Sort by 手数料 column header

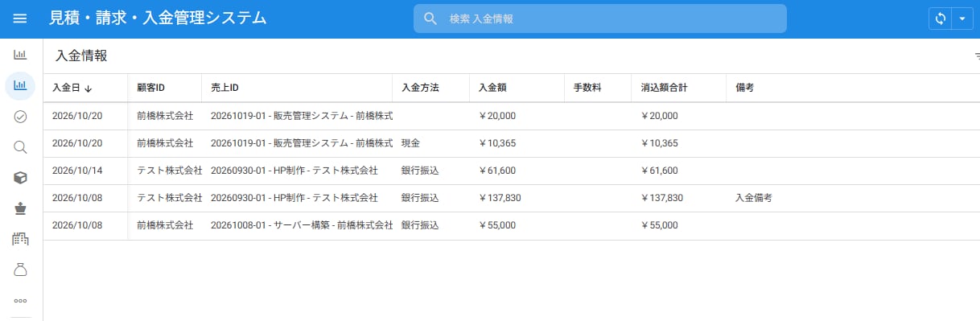coord(587,88)
